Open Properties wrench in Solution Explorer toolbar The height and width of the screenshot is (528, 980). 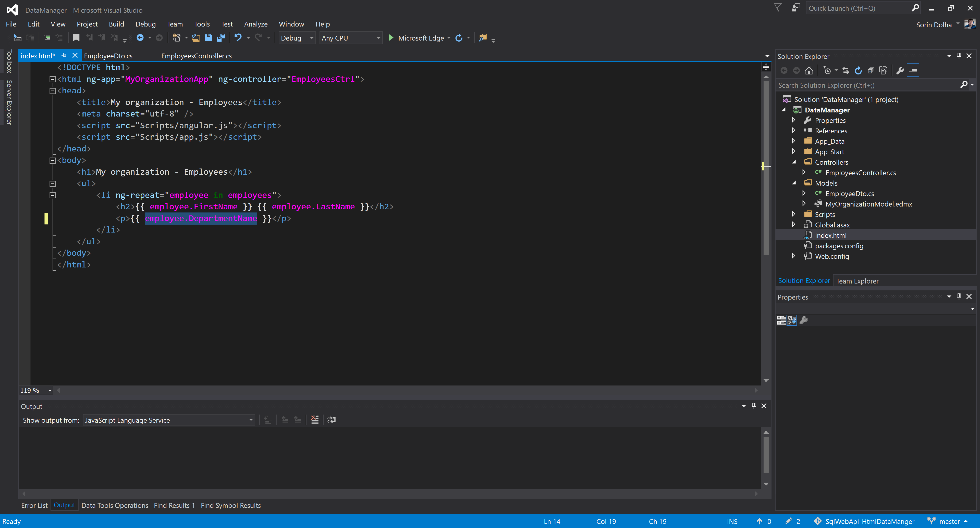click(x=900, y=70)
